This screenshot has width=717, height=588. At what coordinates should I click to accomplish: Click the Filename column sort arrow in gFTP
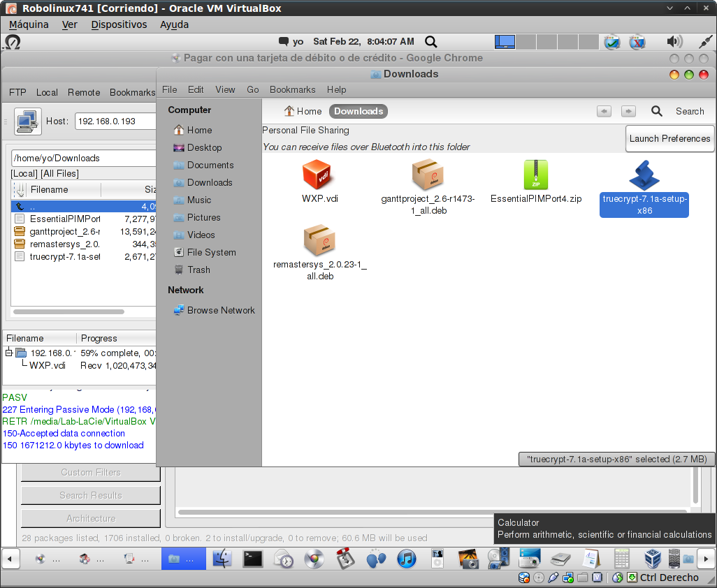click(x=20, y=189)
